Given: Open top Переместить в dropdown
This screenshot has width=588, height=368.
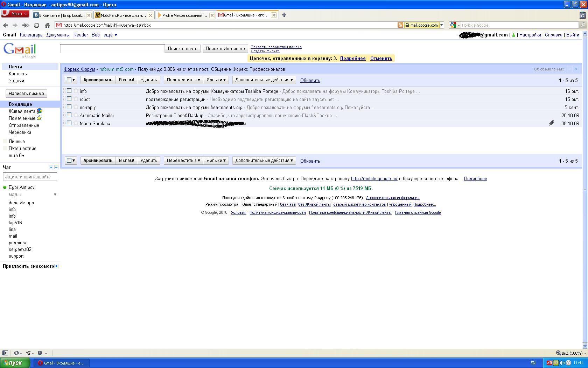Looking at the screenshot, I should 183,80.
